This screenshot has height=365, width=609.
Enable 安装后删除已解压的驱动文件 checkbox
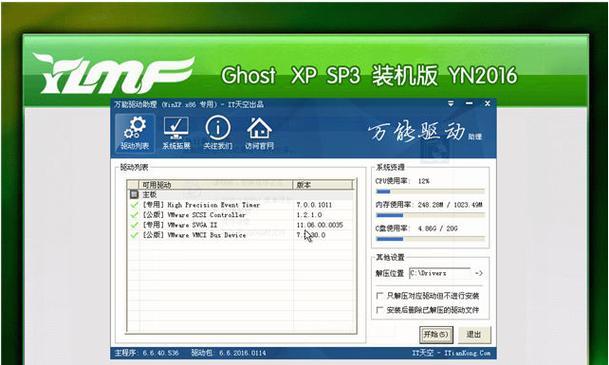380,310
